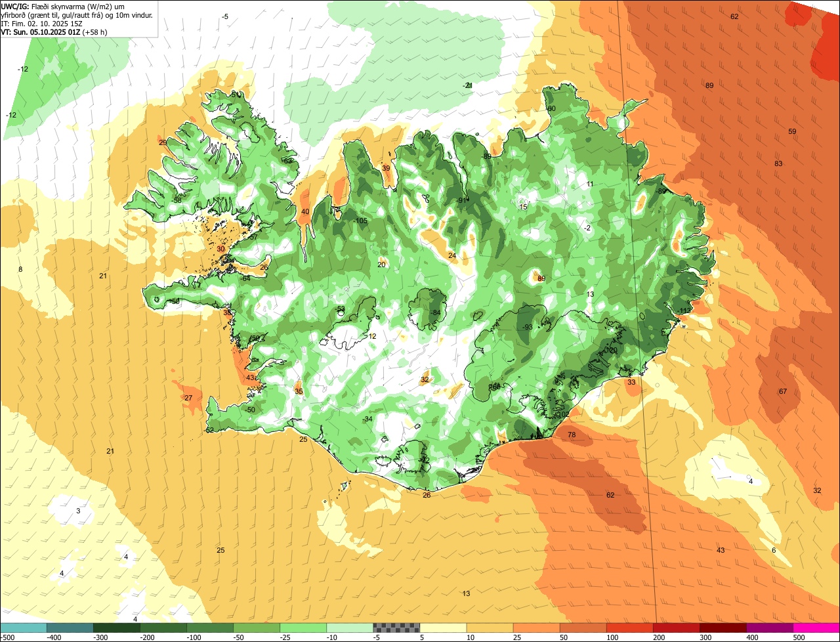Pick the legend swatch labeled -25
The width and height of the screenshot is (840, 642).
click(303, 628)
